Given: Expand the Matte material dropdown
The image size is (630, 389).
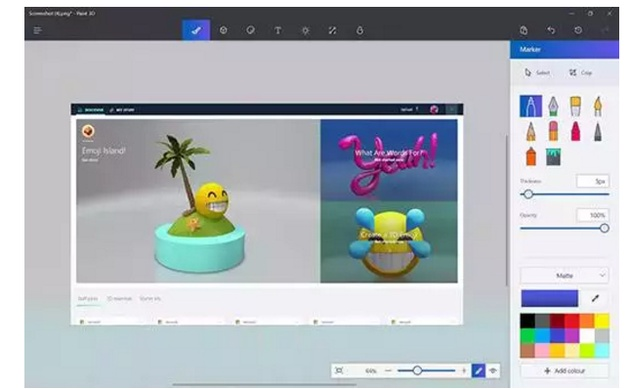Looking at the screenshot, I should pyautogui.click(x=564, y=276).
